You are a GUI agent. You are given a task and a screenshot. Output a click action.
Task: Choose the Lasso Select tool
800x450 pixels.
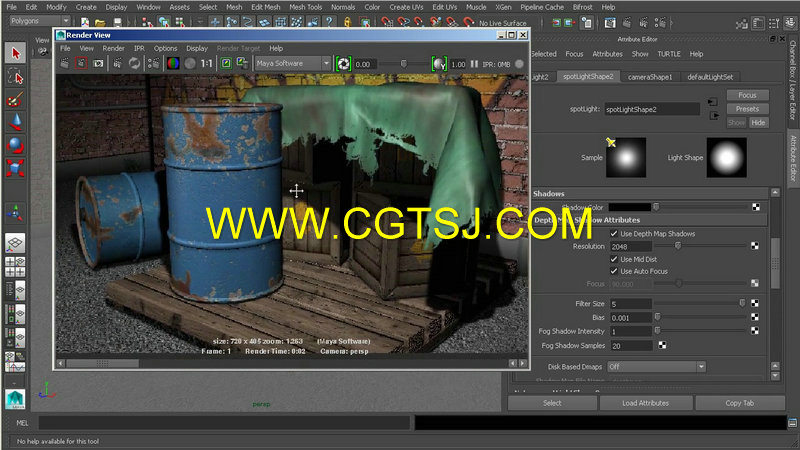point(15,77)
